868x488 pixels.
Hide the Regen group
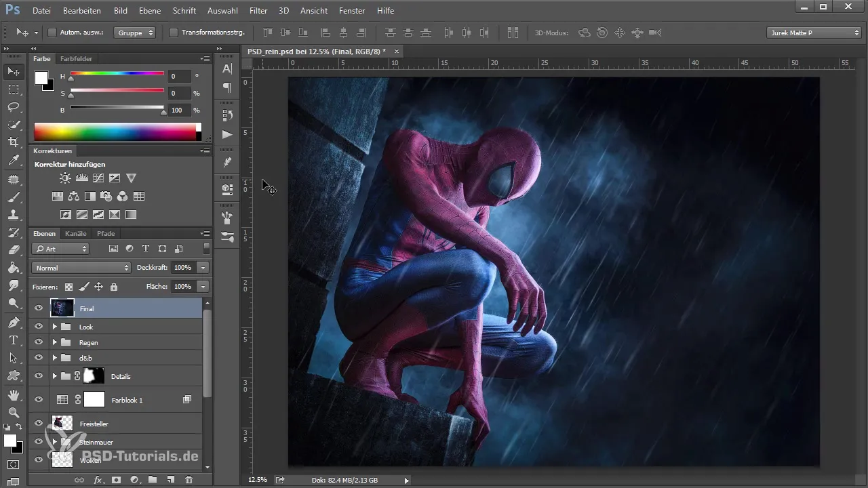point(39,342)
